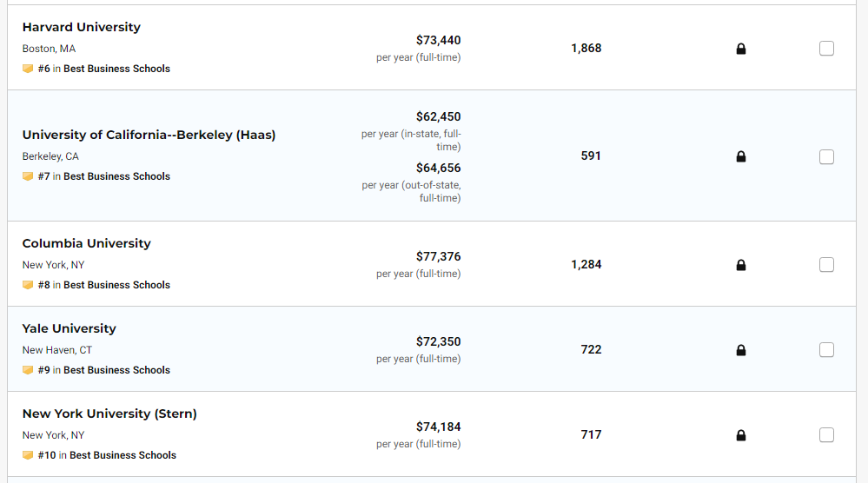Open the Harvard University school link
This screenshot has width=868, height=483.
click(81, 27)
